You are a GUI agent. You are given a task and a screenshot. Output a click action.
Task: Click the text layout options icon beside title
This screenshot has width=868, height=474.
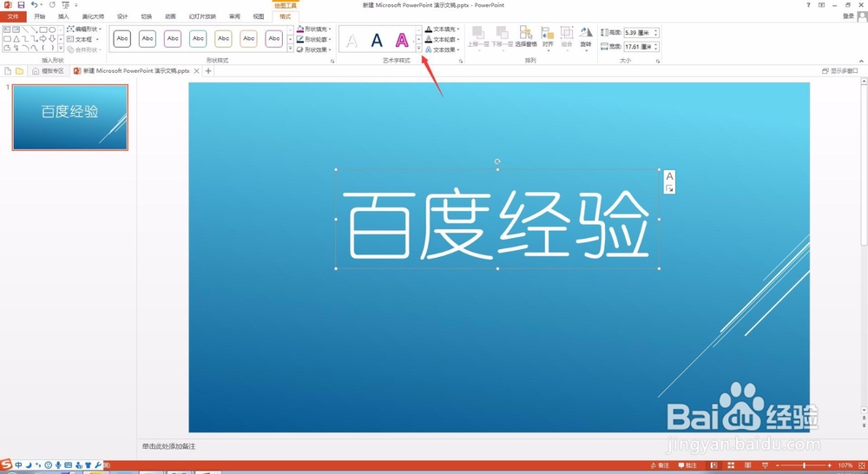(x=669, y=182)
